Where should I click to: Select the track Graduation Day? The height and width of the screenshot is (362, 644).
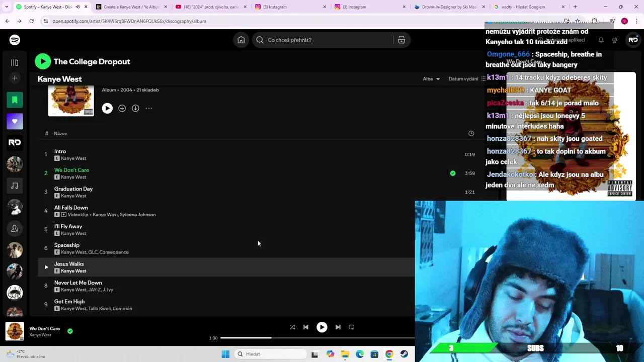(x=73, y=189)
